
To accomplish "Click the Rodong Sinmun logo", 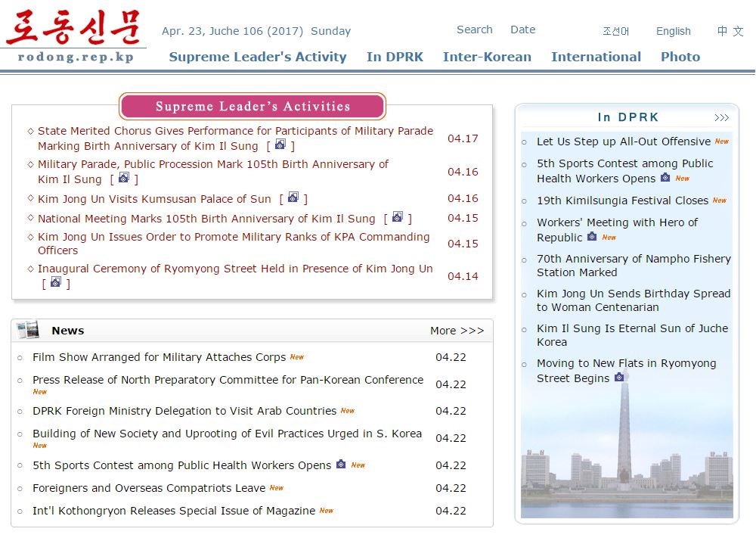I will pos(73,36).
